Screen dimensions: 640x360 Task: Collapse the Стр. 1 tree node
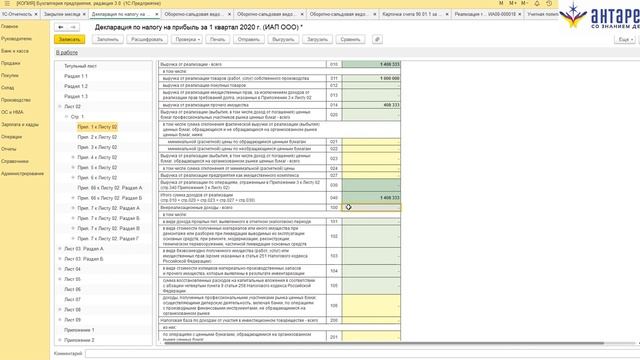67,117
